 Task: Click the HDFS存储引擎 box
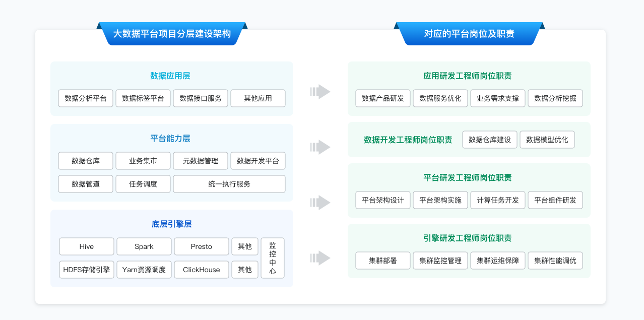87,270
